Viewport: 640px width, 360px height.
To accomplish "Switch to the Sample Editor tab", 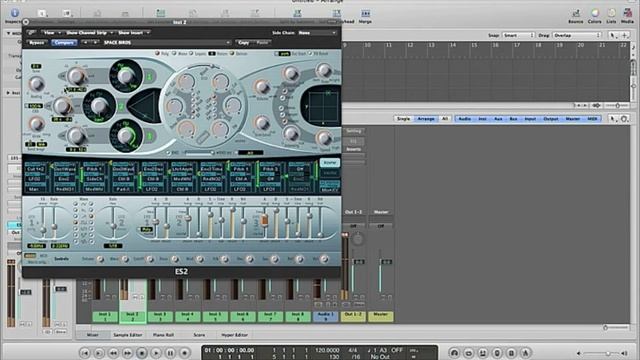I will click(x=128, y=335).
